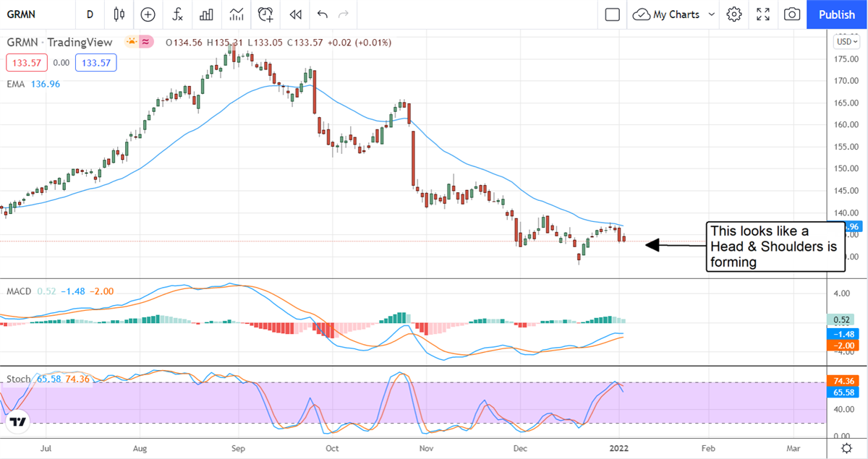This screenshot has width=868, height=459.
Task: Enter fullscreen mode
Action: 763,14
